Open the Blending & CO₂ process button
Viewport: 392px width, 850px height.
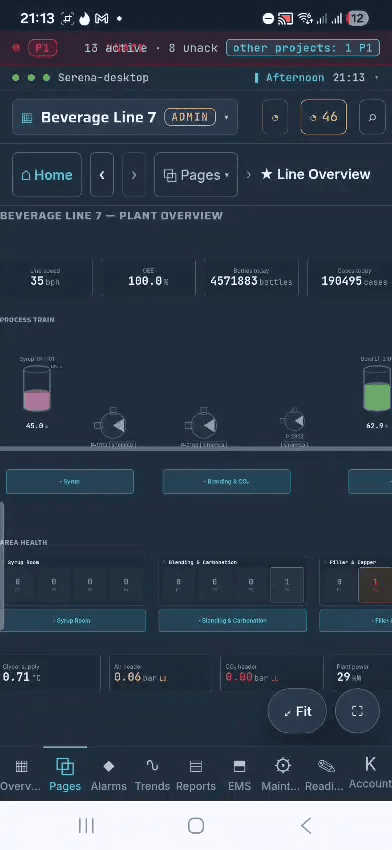tap(227, 481)
